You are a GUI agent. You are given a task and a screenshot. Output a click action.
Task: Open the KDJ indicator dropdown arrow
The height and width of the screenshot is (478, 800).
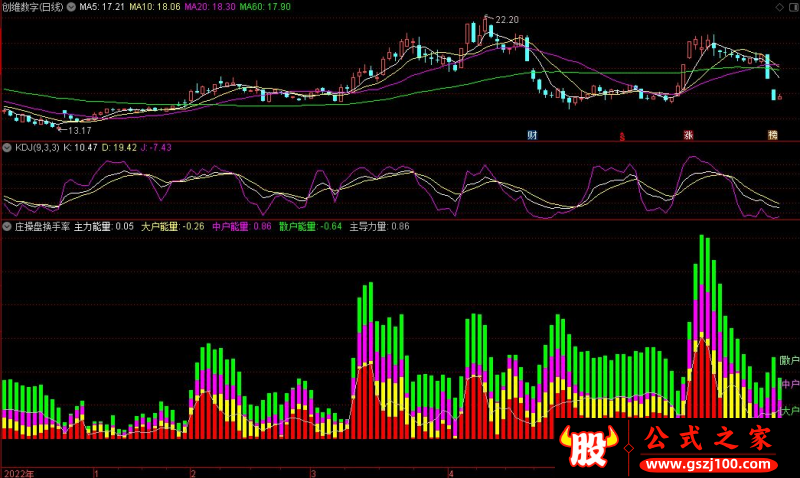[7, 147]
